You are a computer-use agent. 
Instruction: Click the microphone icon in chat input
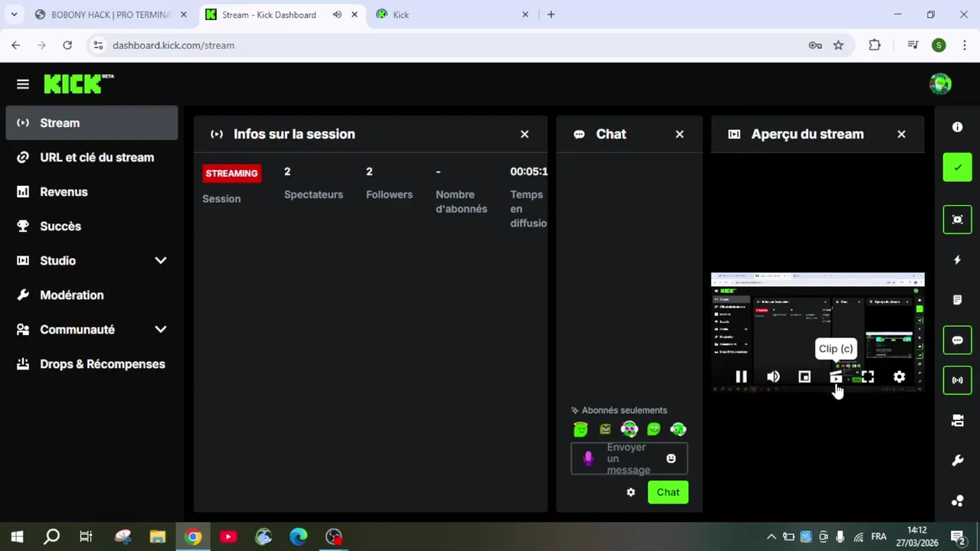588,458
